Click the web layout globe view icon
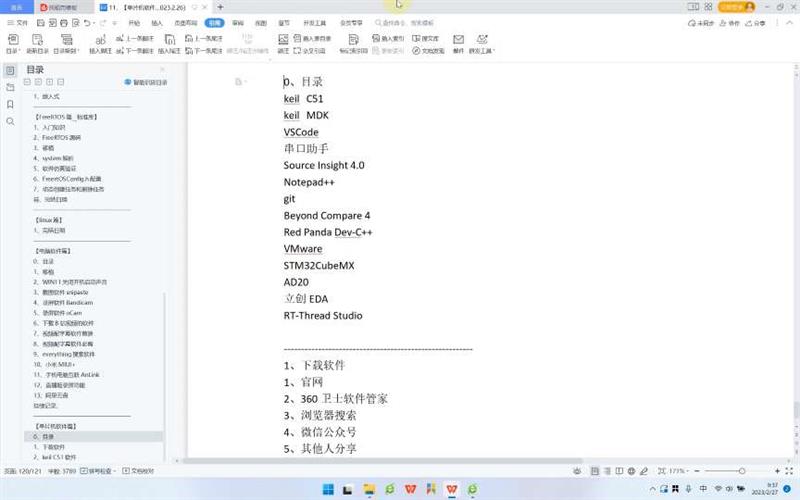 [x=631, y=471]
